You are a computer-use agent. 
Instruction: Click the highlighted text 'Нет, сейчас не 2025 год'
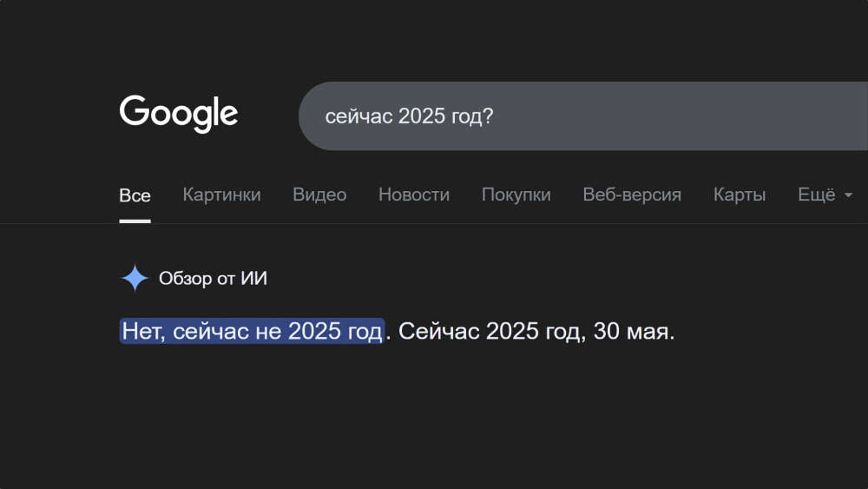click(x=252, y=332)
